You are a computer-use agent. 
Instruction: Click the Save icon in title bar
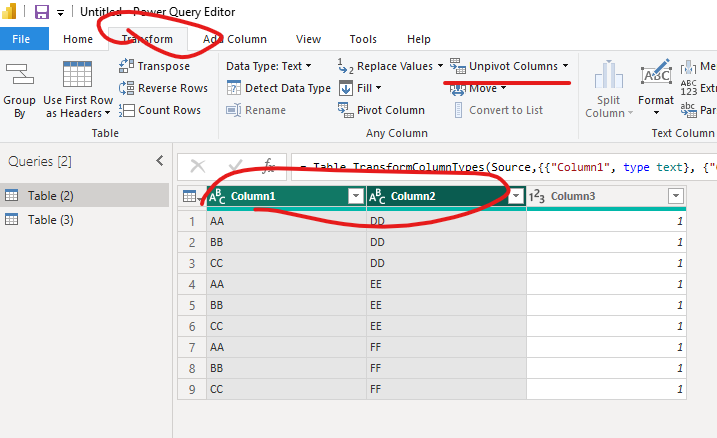coord(42,11)
